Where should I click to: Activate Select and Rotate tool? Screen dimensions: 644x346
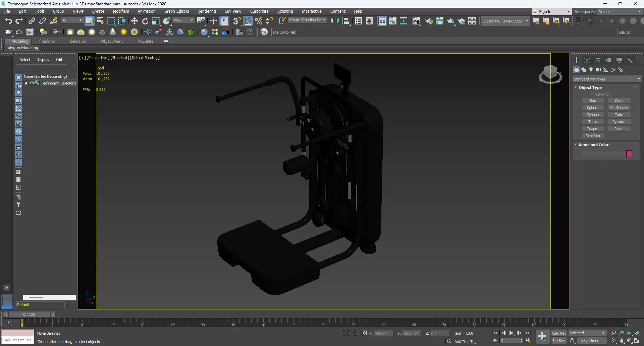[145, 21]
